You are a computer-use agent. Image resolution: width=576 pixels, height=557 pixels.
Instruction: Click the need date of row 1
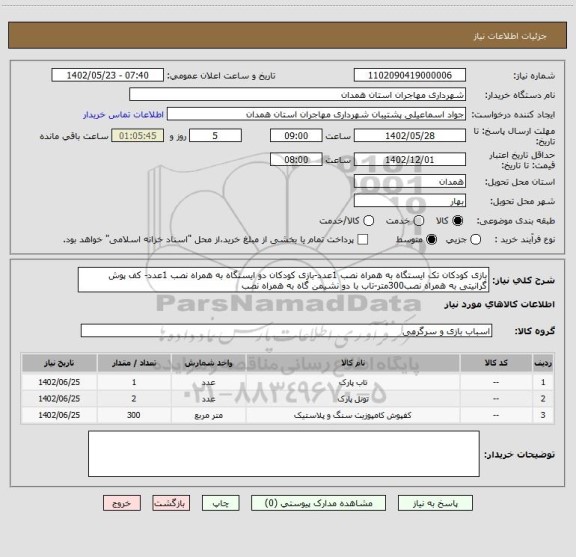click(59, 382)
